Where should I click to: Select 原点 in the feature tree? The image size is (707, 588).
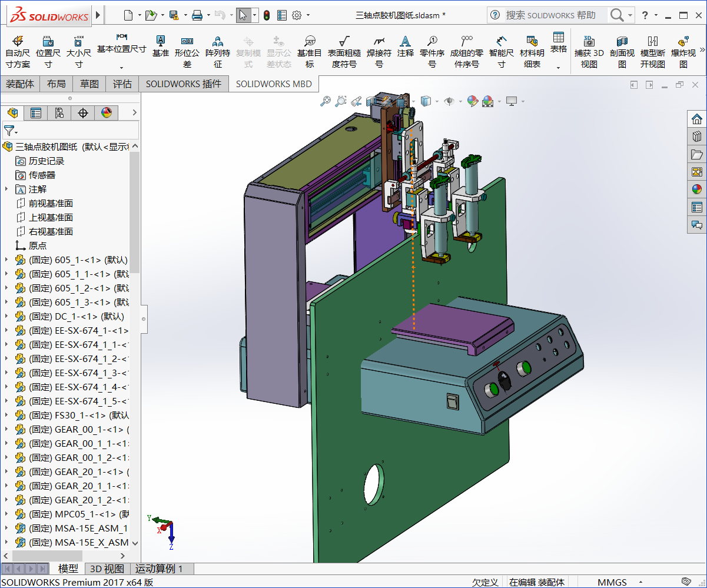click(x=38, y=245)
